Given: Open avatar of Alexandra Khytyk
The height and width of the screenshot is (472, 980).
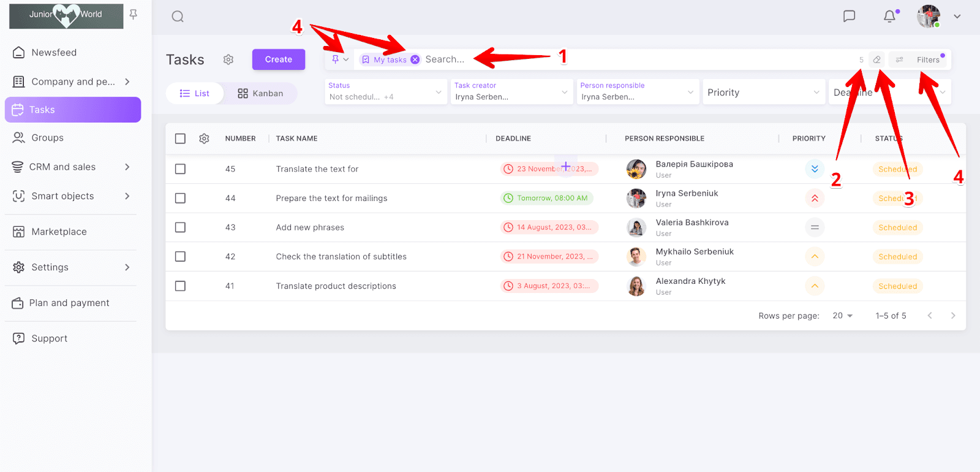Looking at the screenshot, I should point(636,286).
